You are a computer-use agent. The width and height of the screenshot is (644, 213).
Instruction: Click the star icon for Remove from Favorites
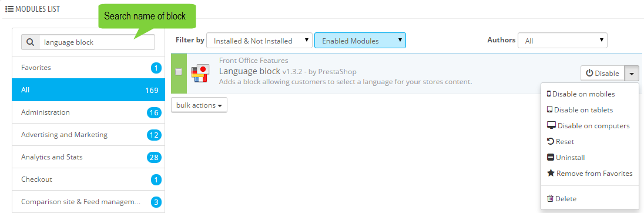[551, 173]
